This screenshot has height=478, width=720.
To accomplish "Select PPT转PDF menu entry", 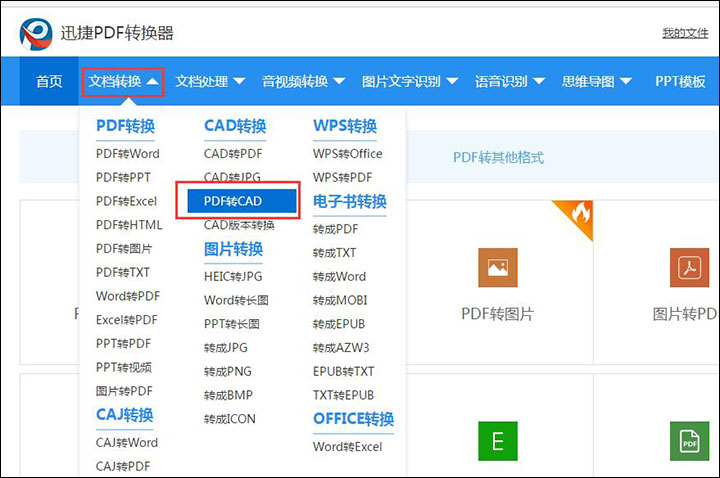I will tap(123, 344).
